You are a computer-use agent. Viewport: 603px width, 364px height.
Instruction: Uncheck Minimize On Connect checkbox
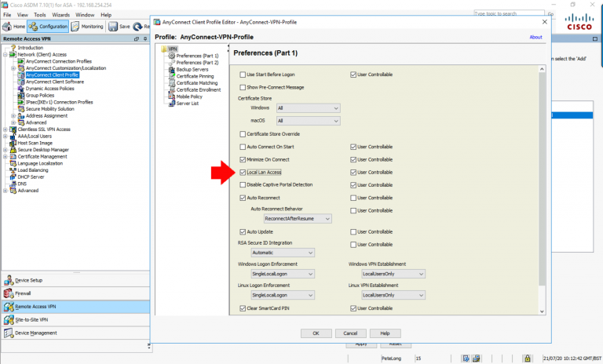pos(243,159)
